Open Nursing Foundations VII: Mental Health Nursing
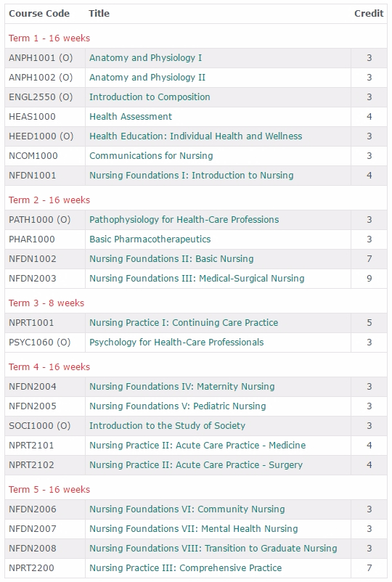The height and width of the screenshot is (582, 392). tap(194, 529)
